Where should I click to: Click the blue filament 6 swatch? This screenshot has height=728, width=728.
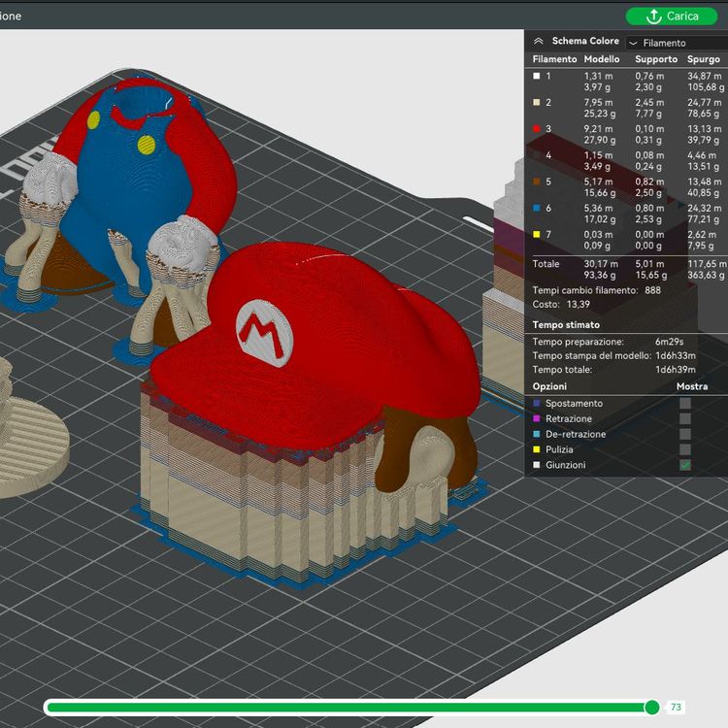click(x=537, y=209)
